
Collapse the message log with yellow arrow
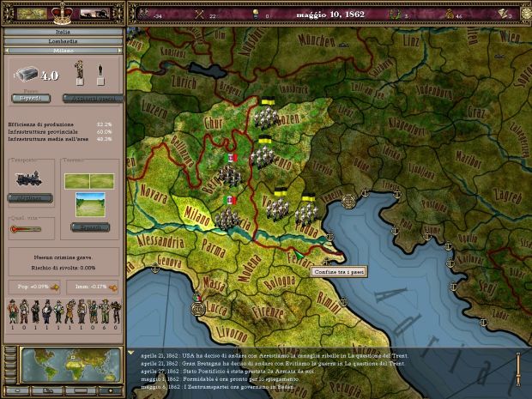pos(130,353)
